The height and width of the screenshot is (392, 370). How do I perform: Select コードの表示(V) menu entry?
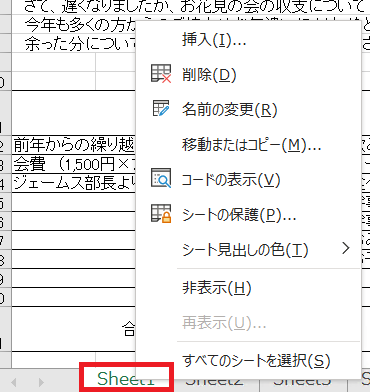coord(248,180)
